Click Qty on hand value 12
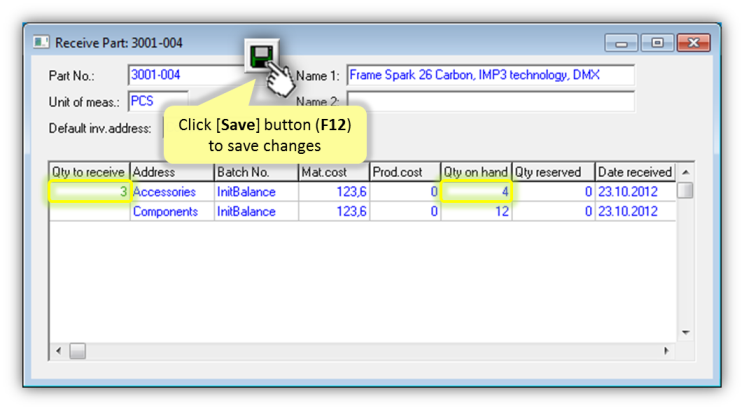The width and height of the screenshot is (744, 410). pos(476,211)
